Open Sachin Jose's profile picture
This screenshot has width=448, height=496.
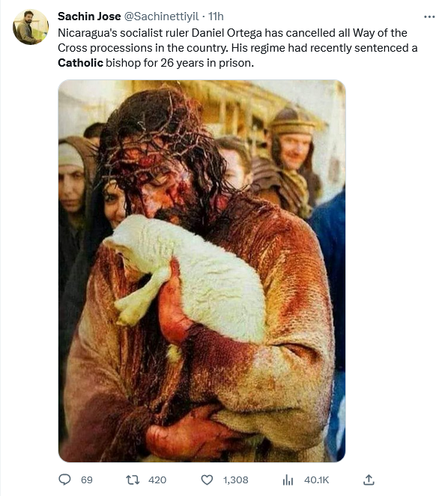pyautogui.click(x=31, y=27)
